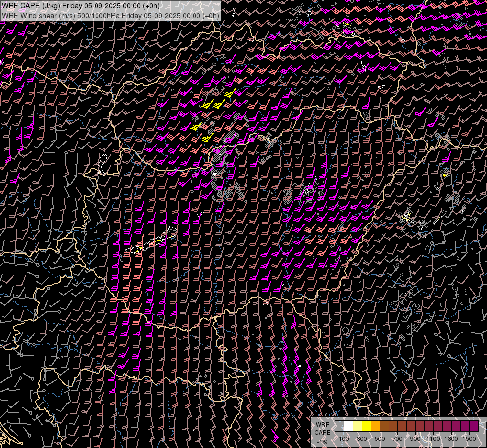Select the transparent gray first legend swatch

pos(339,426)
